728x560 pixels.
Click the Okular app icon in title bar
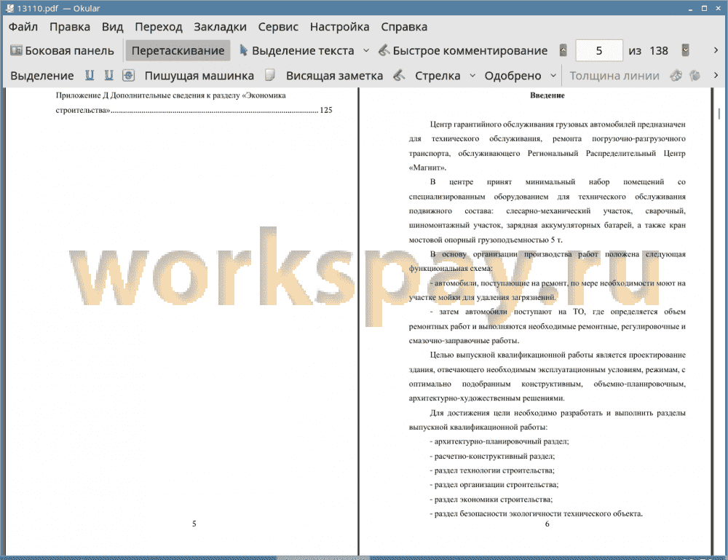pyautogui.click(x=9, y=8)
